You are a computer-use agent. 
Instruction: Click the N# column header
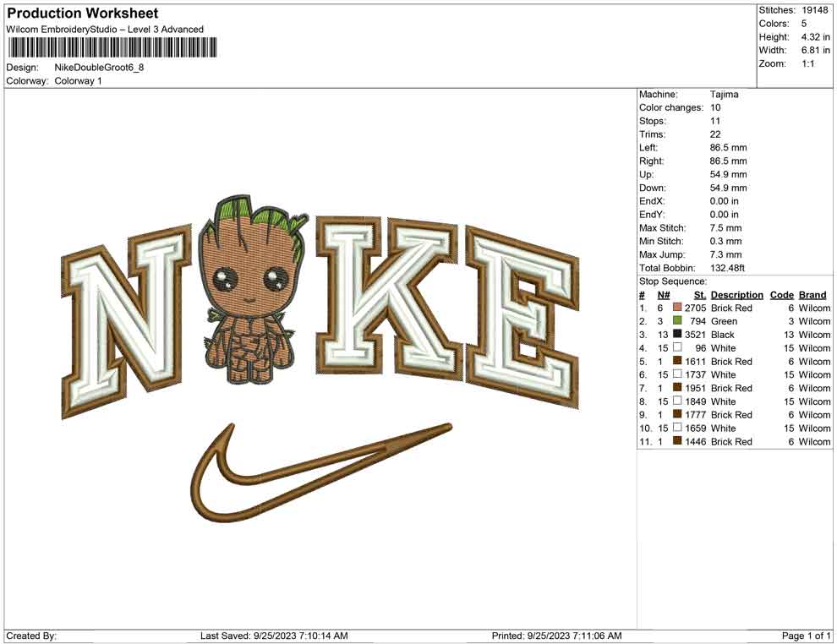tap(664, 295)
